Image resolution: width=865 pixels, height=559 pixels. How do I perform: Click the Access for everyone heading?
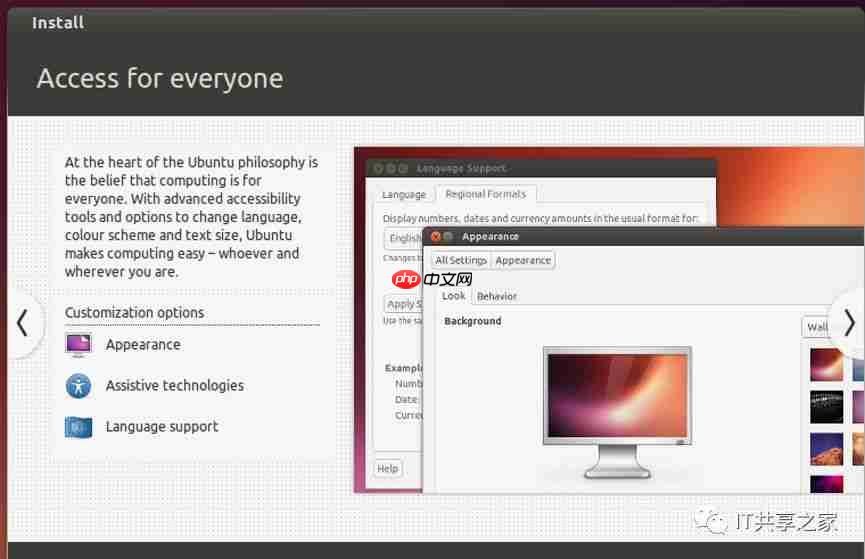(x=160, y=78)
